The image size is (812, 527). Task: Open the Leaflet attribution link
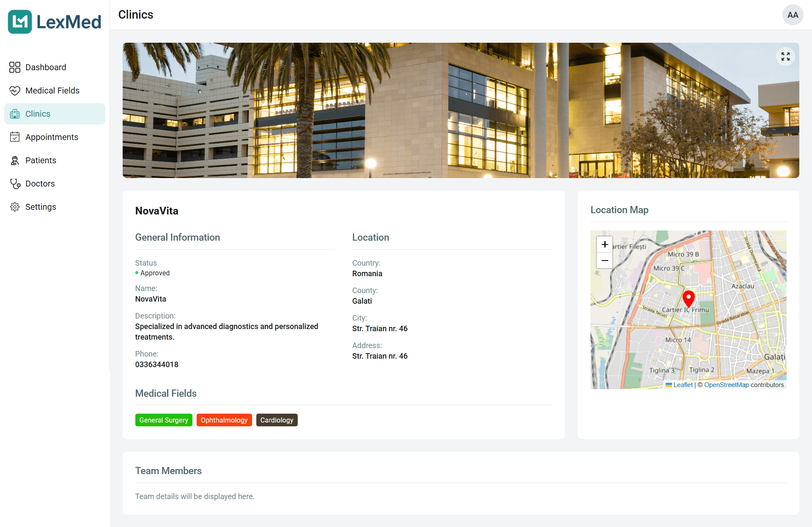(x=683, y=385)
